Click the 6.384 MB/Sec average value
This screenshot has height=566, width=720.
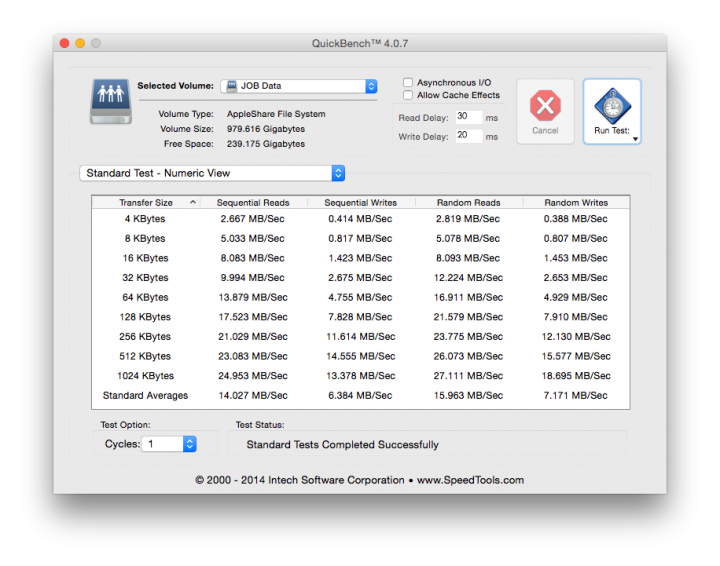click(x=360, y=395)
